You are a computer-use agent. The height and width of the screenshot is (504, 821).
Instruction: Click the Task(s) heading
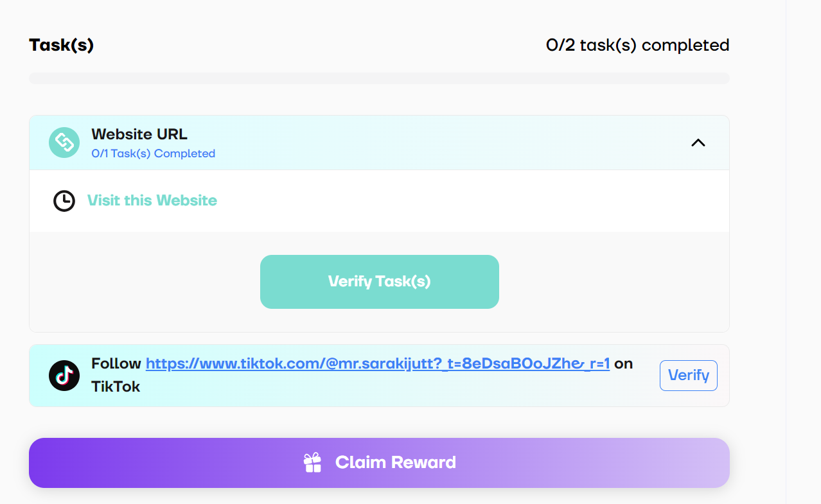tap(62, 46)
